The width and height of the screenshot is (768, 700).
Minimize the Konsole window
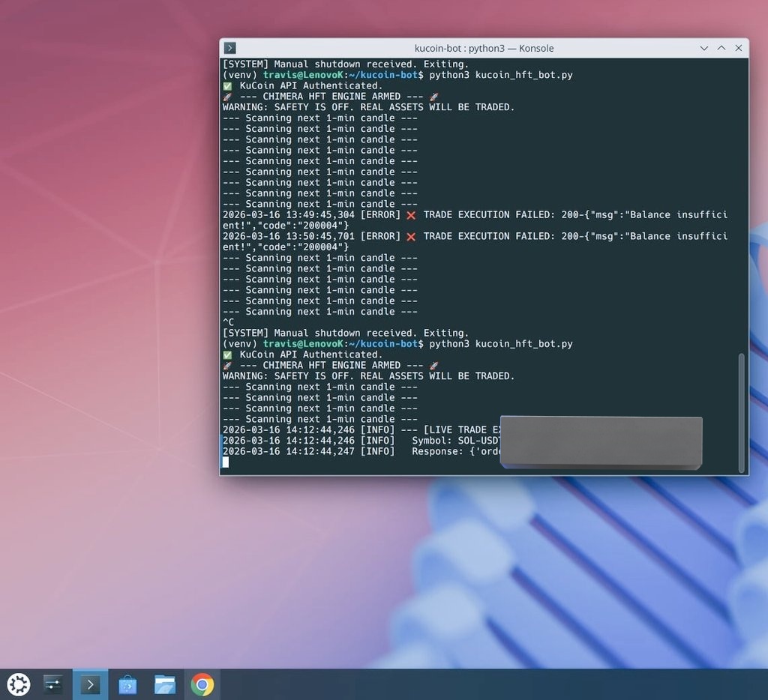pos(703,48)
